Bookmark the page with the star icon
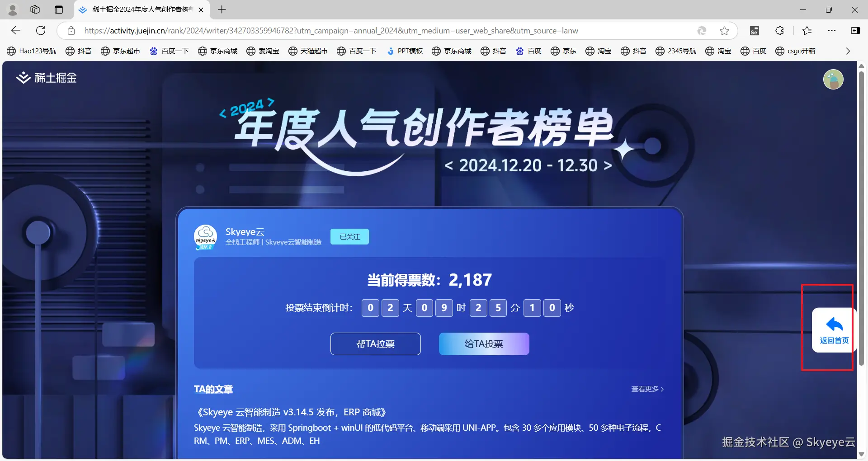Screen dimensions: 868x461 (x=725, y=31)
